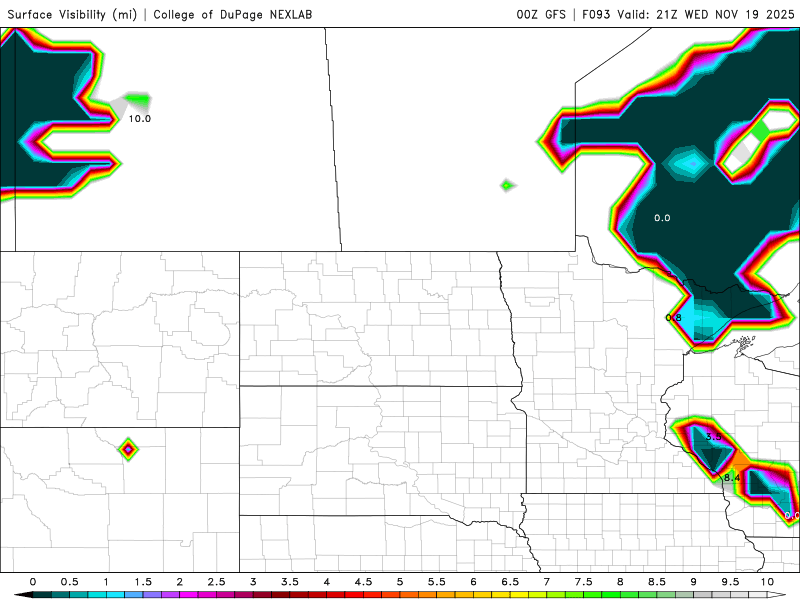This screenshot has height=600, width=800.
Task: Click the tiny green diamond contour near map center
Action: [x=506, y=185]
